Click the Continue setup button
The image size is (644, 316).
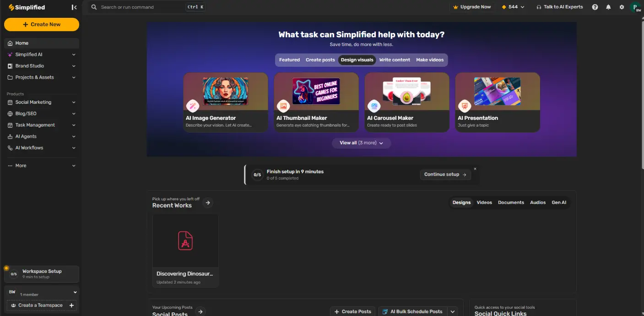coord(445,174)
